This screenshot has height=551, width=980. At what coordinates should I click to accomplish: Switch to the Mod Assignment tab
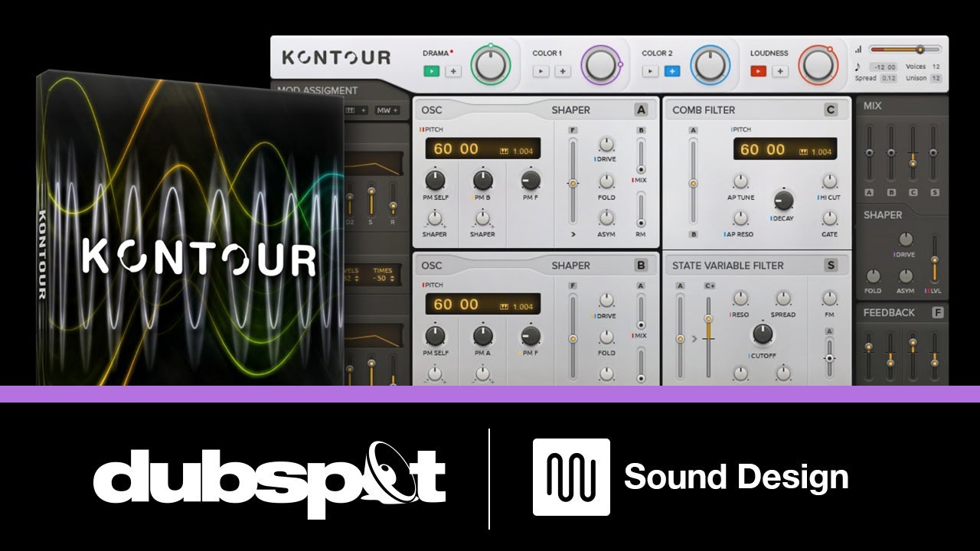(x=316, y=90)
